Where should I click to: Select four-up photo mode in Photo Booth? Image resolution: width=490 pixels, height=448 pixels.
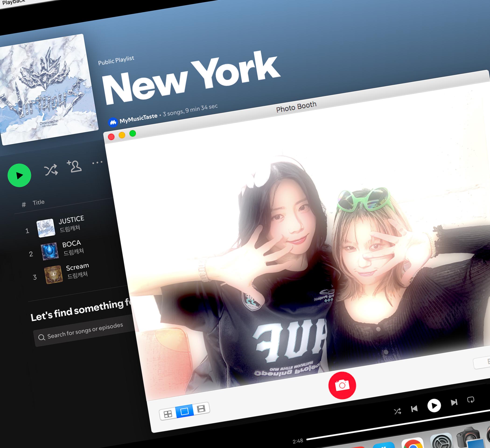(x=168, y=414)
